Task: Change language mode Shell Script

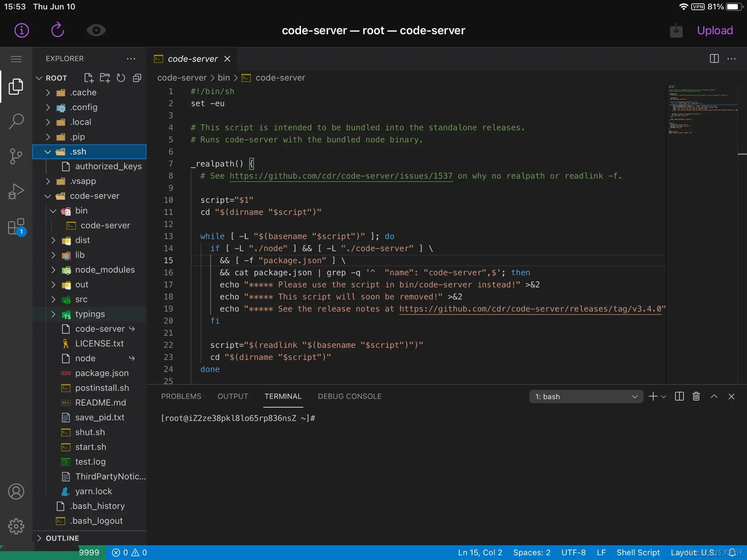Action: (638, 552)
